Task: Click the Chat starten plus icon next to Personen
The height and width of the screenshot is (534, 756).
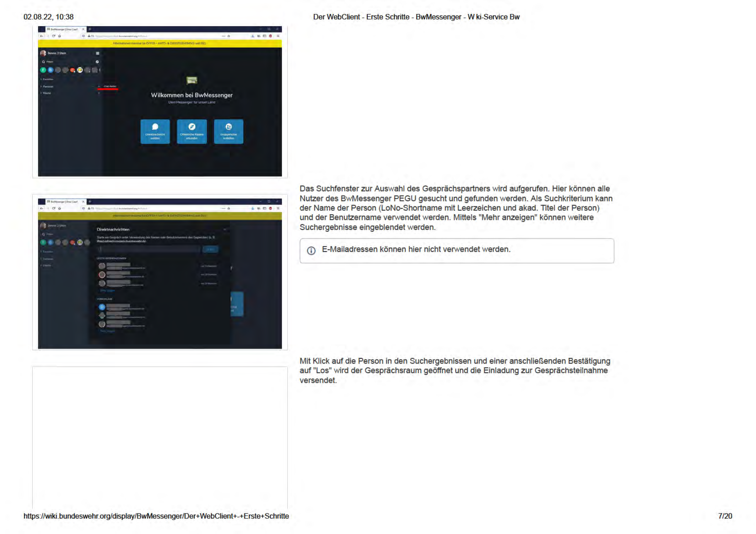Action: [x=99, y=86]
